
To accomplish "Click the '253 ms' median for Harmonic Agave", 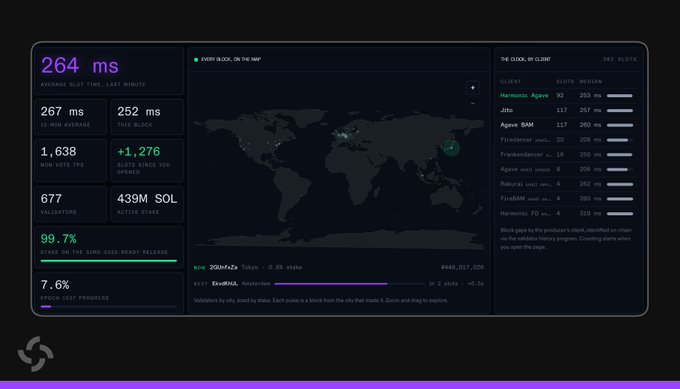I will click(x=590, y=95).
